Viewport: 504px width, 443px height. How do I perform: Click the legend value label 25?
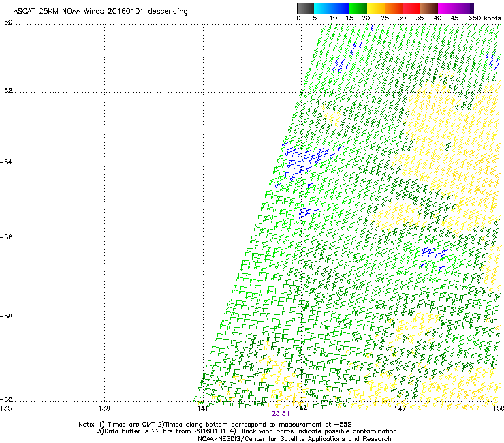click(x=385, y=18)
